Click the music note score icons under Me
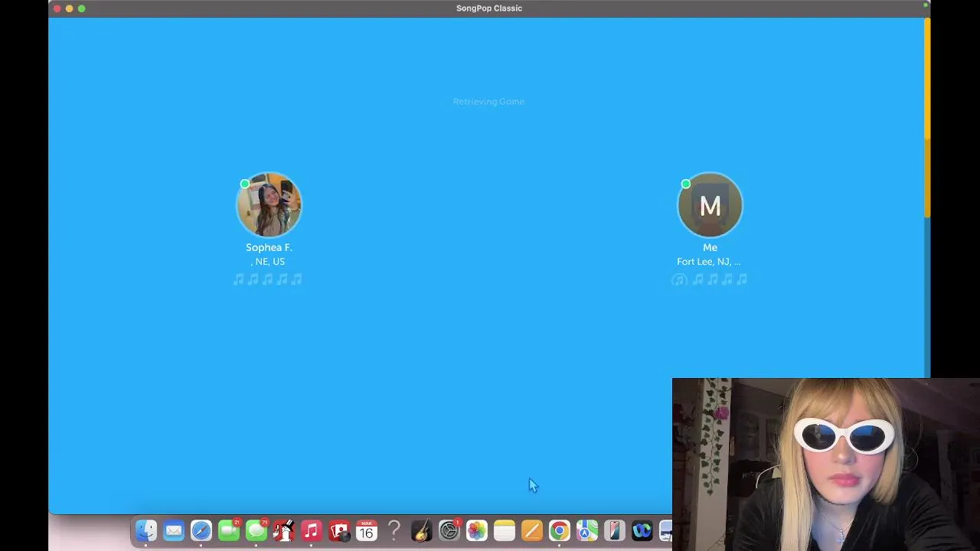The width and height of the screenshot is (980, 551). pyautogui.click(x=709, y=279)
